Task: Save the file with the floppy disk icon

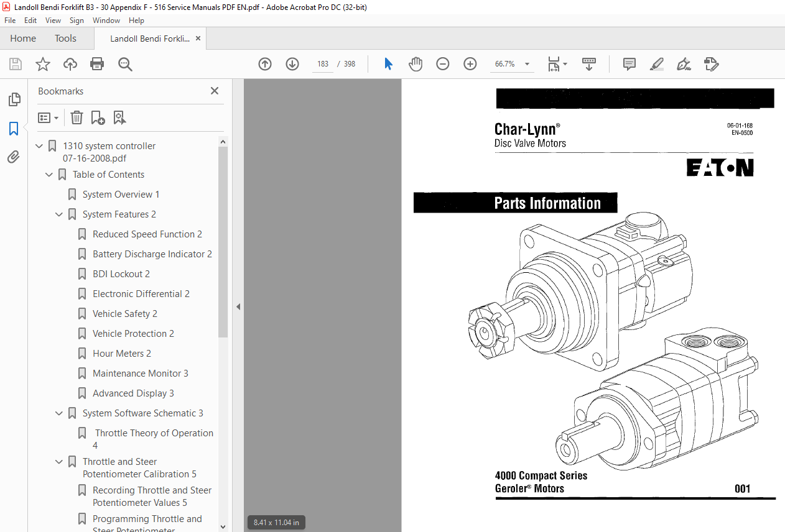Action: pyautogui.click(x=16, y=64)
